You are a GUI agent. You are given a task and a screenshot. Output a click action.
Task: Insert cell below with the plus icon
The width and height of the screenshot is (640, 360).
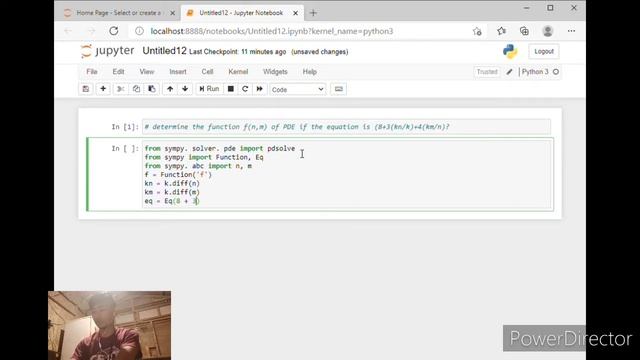103,89
